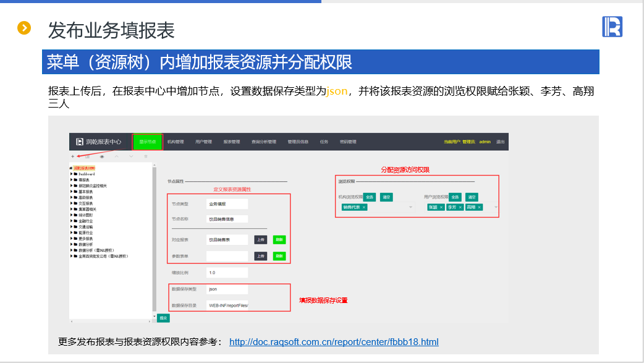Image resolution: width=644 pixels, height=363 pixels.
Task: Click the empty 参数表单 input field
Action: tap(227, 256)
